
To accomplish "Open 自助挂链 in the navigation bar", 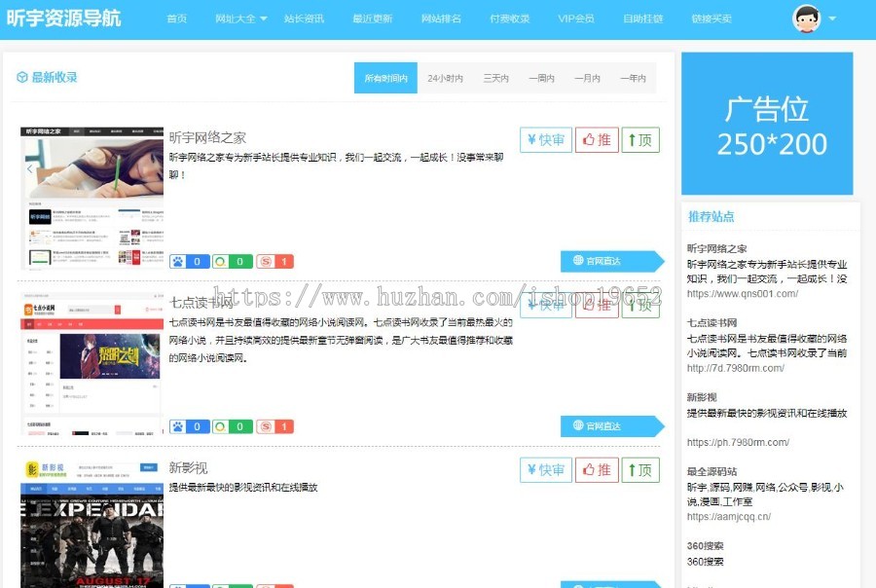I will tap(643, 18).
